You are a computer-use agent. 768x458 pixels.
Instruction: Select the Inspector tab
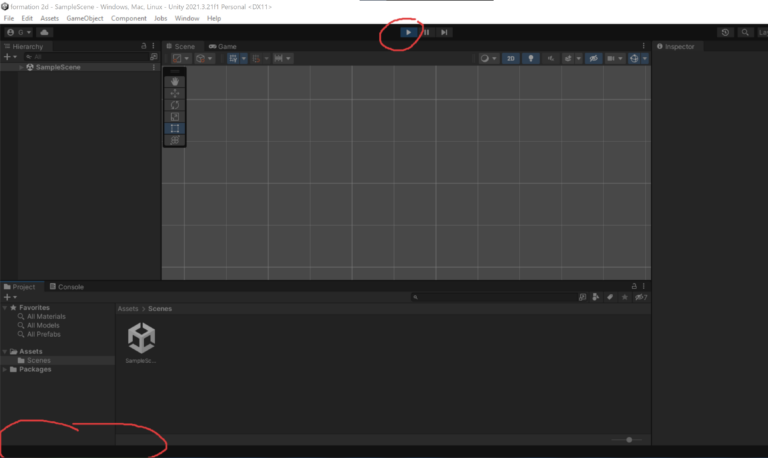tap(676, 46)
